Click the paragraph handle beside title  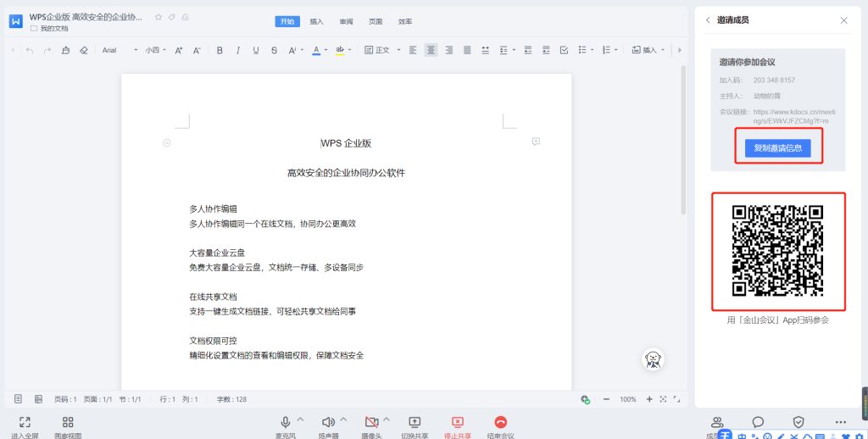(167, 143)
